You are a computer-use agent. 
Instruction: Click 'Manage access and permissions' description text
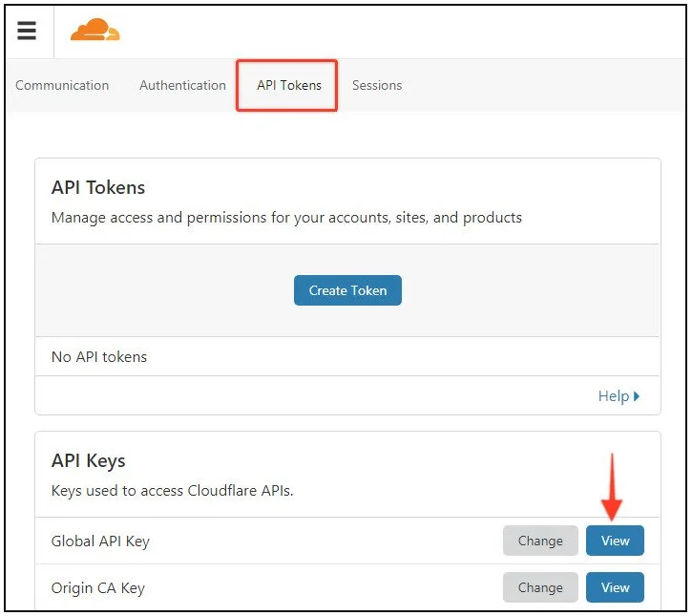point(286,218)
